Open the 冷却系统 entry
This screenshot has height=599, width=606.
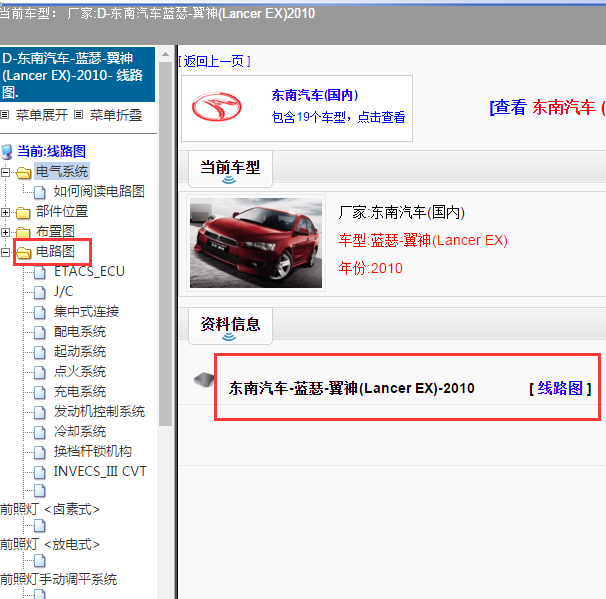pyautogui.click(x=80, y=432)
